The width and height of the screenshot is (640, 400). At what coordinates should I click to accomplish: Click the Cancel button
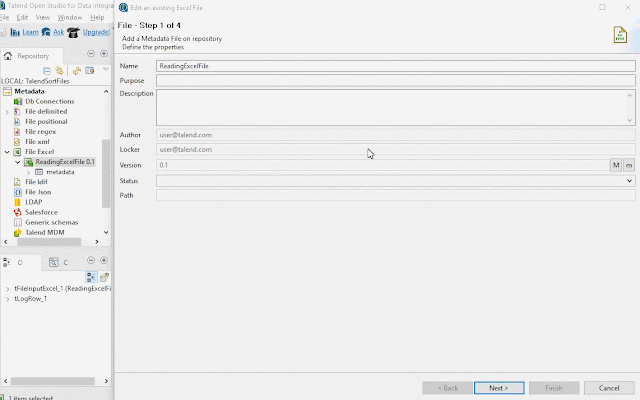point(609,388)
